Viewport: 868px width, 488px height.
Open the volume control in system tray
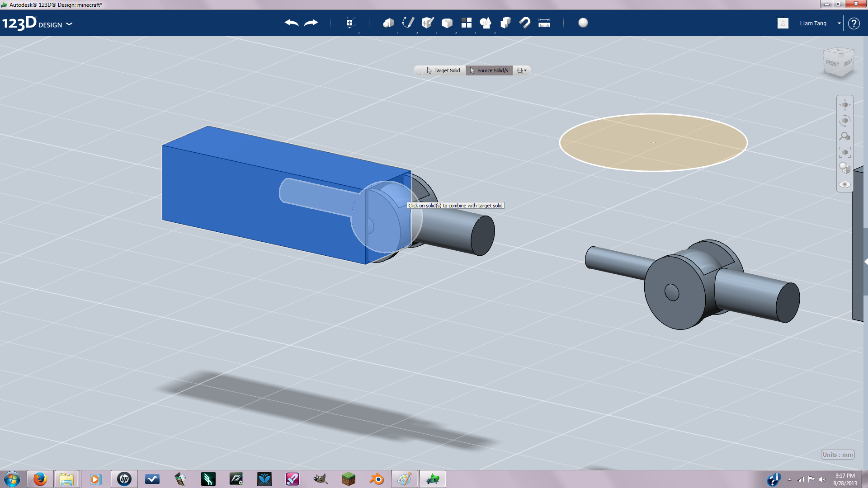pyautogui.click(x=822, y=479)
